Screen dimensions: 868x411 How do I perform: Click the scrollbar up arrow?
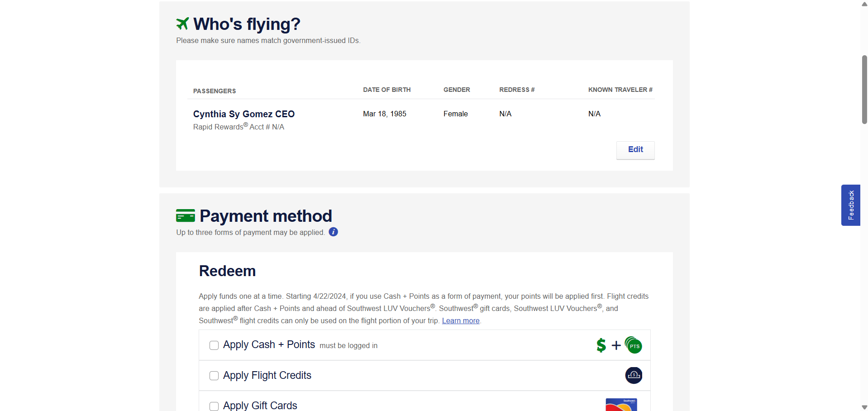pos(864,4)
